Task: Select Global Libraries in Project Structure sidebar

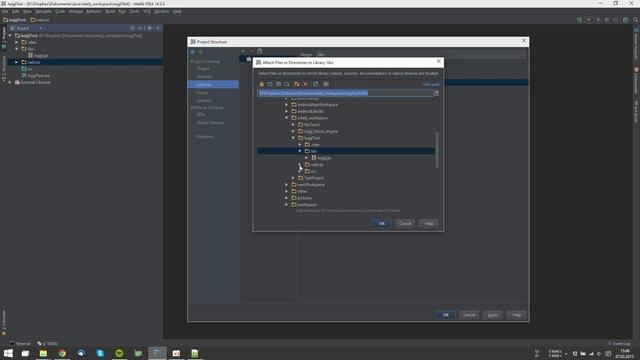Action: [211, 123]
